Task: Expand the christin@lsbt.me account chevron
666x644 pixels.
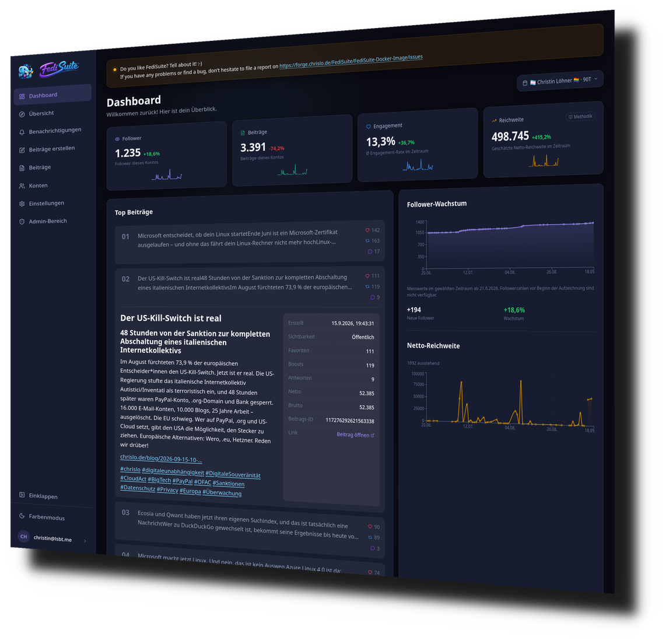Action: click(85, 541)
